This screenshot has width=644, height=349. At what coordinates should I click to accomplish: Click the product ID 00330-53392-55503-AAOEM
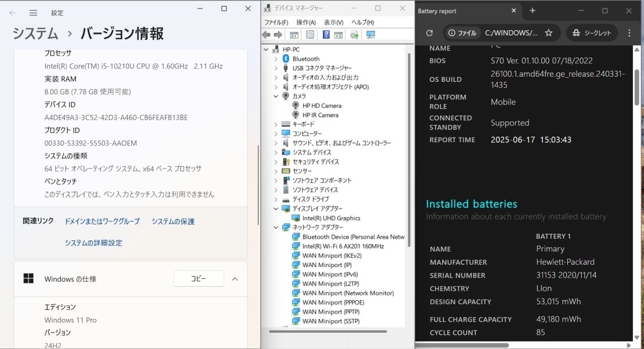(x=91, y=143)
